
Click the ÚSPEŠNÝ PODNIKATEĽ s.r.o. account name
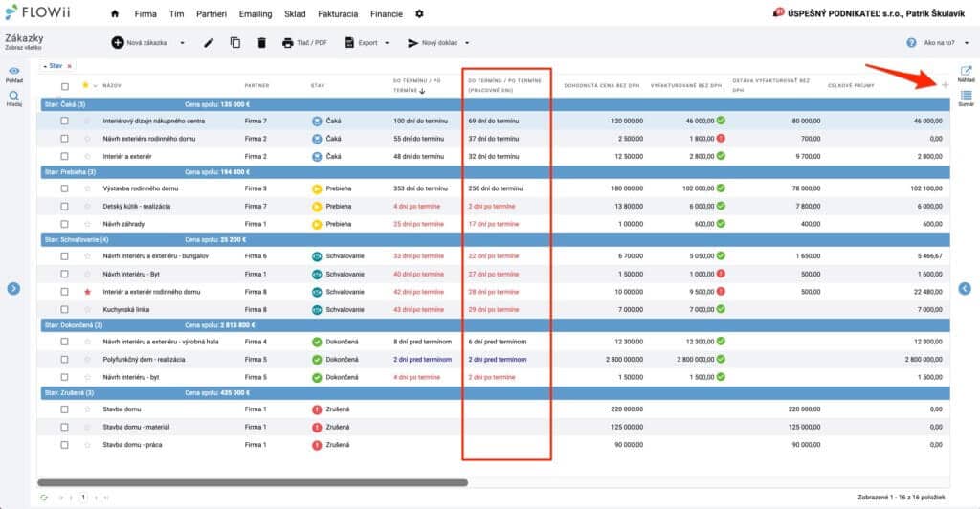876,13
